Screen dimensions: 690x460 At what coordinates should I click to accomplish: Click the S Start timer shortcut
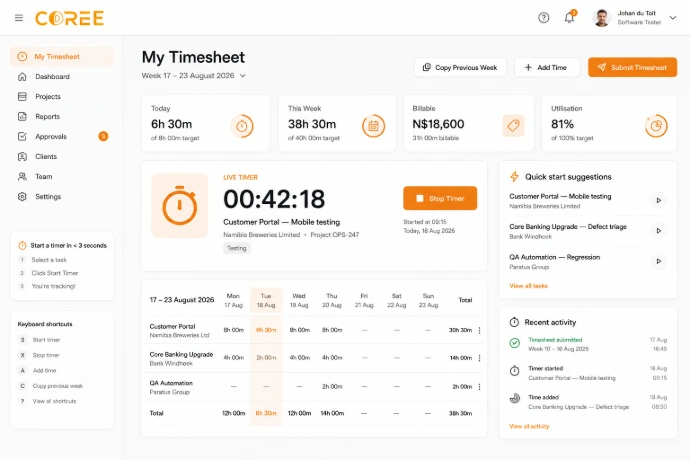pos(40,340)
